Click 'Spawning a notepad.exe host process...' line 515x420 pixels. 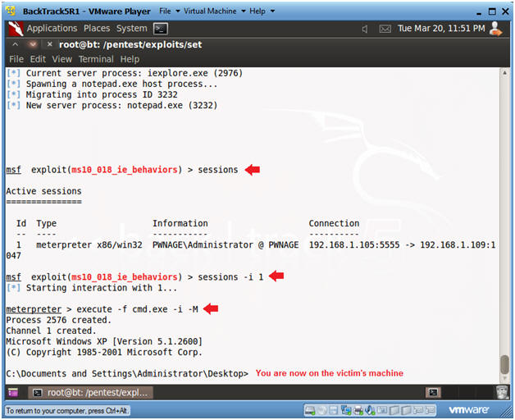click(x=122, y=84)
